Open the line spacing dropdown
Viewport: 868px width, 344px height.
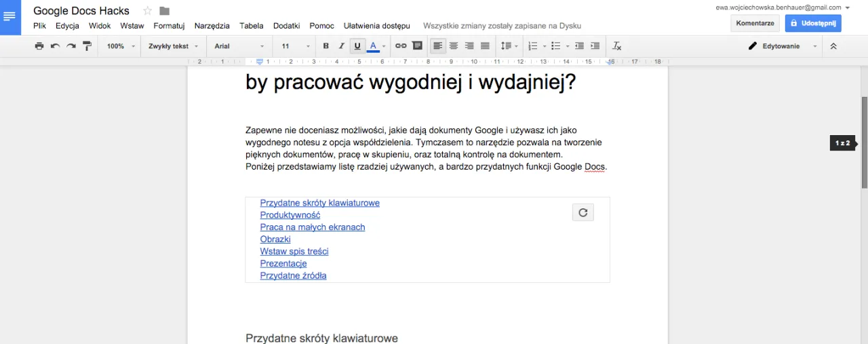click(509, 46)
